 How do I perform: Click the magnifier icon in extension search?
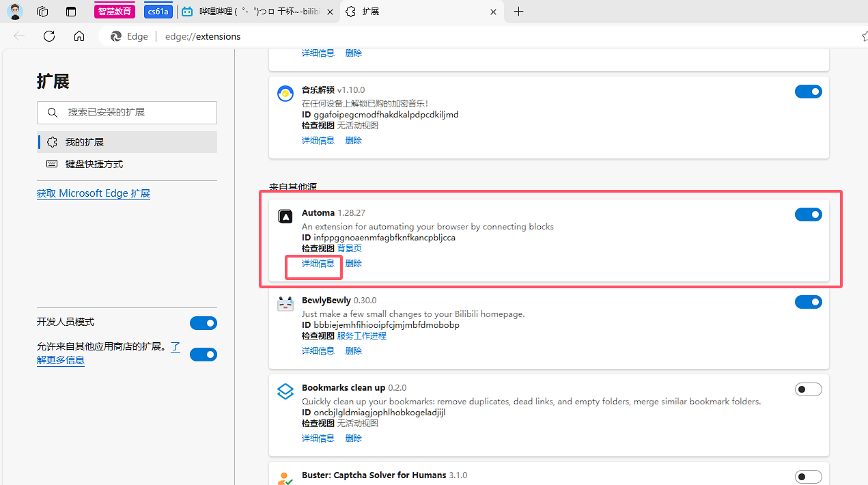[53, 113]
